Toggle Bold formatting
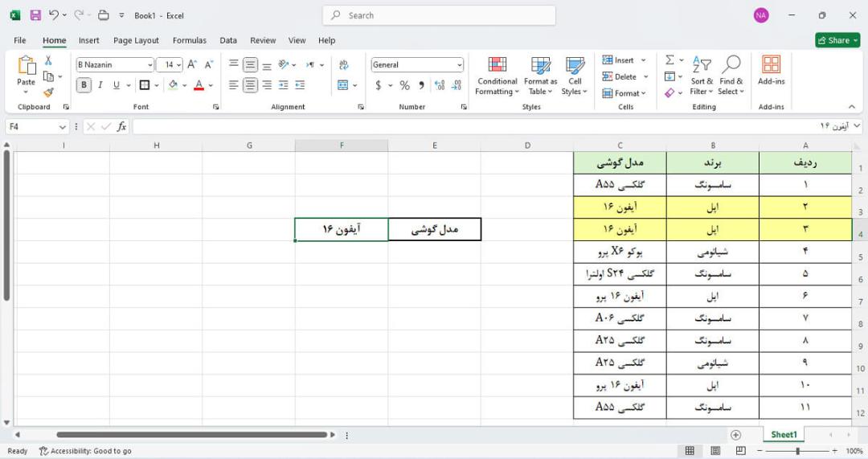Image resolution: width=868 pixels, height=459 pixels. [x=84, y=84]
